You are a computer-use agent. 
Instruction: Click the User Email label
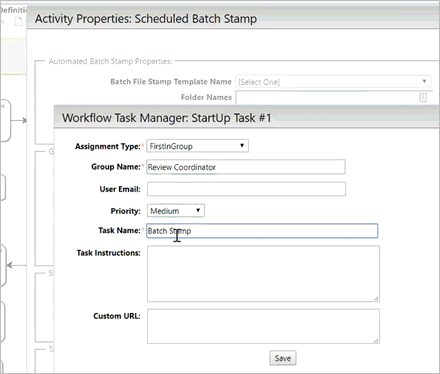point(120,189)
